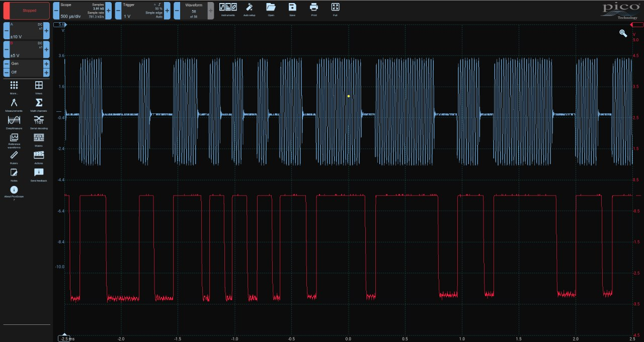The height and width of the screenshot is (342, 644).
Task: Open the Notes tool
Action: [x=14, y=174]
